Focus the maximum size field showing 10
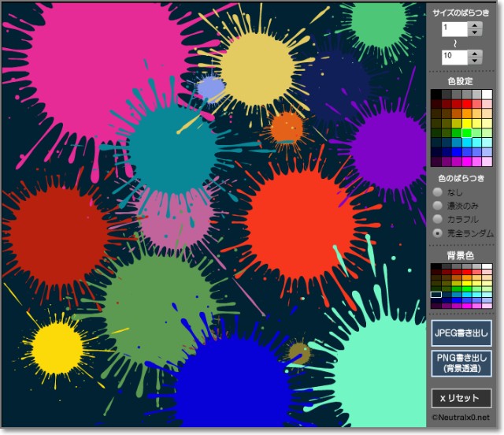The image size is (504, 435). pos(454,57)
